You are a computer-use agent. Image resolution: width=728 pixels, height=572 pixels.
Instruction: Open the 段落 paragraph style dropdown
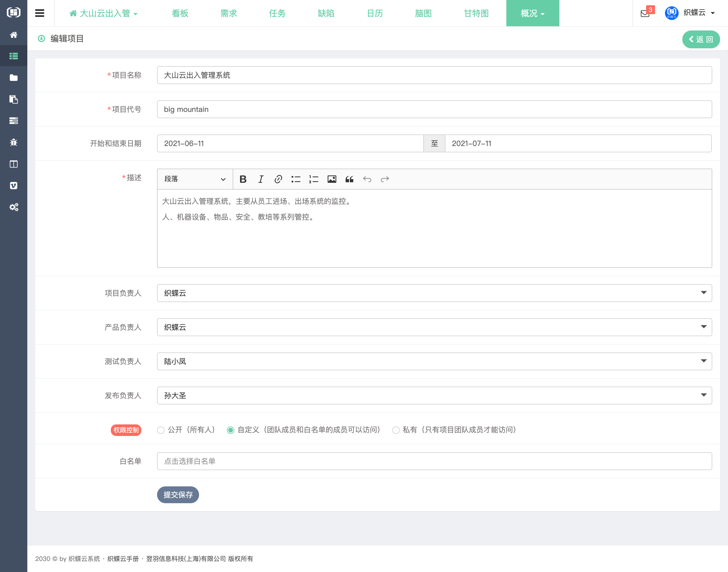click(x=195, y=179)
